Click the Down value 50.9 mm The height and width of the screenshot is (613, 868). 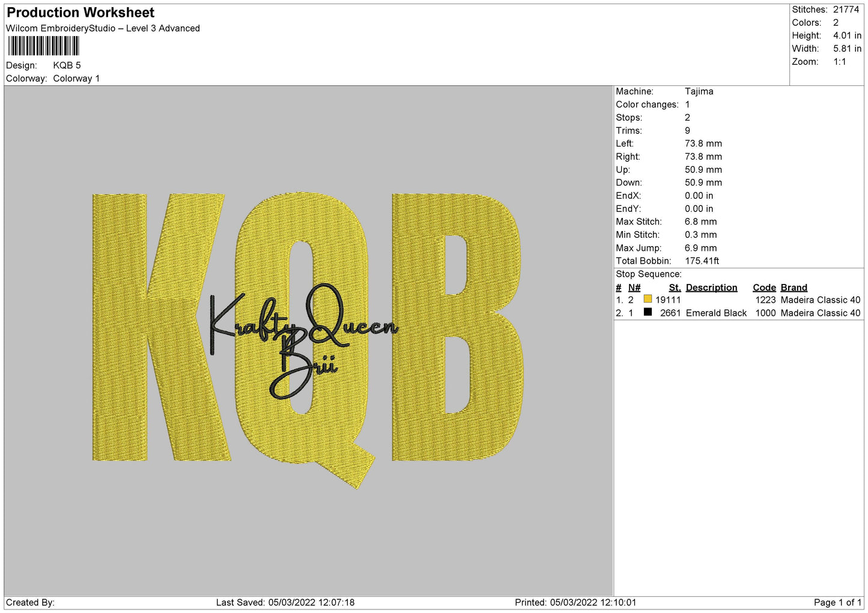(703, 183)
